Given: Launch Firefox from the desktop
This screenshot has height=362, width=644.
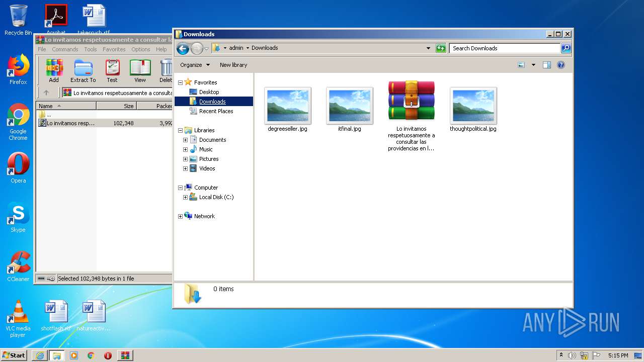Looking at the screenshot, I should [18, 70].
